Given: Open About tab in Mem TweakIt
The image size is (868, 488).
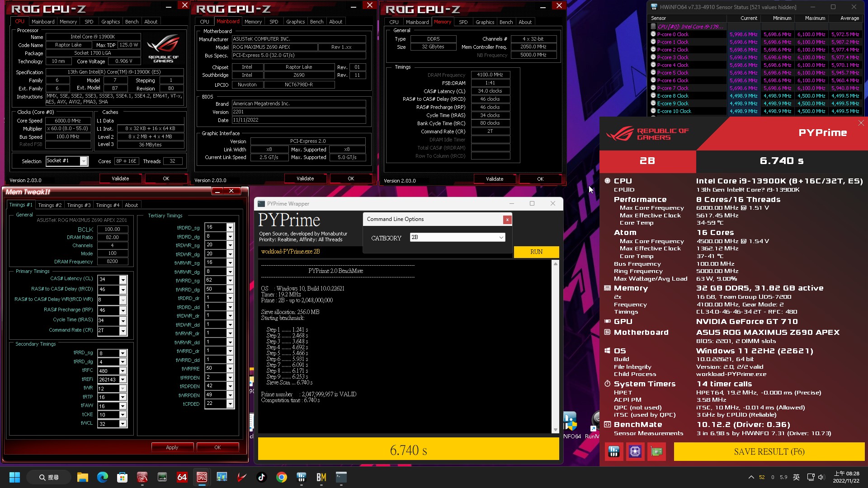Looking at the screenshot, I should point(132,205).
